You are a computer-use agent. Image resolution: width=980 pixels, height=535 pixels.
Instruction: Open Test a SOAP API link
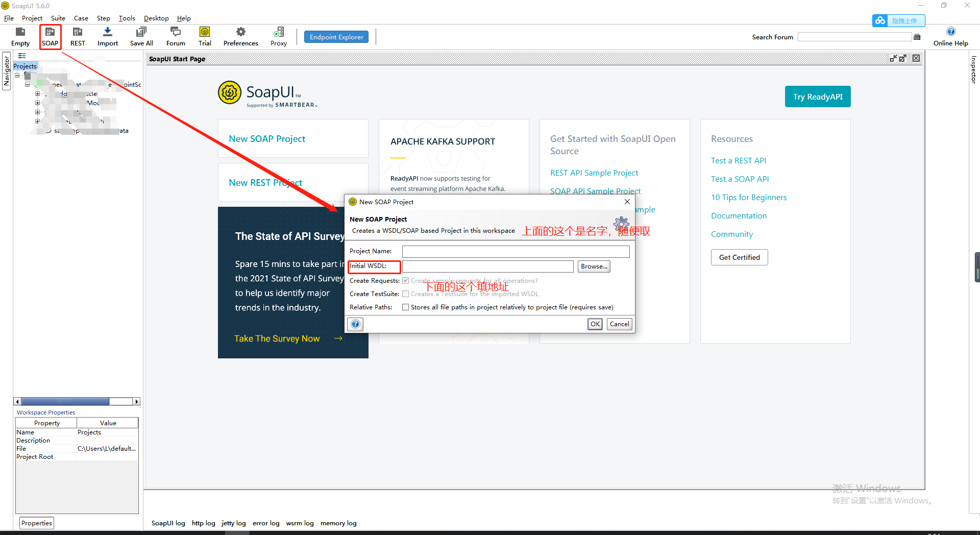point(740,179)
